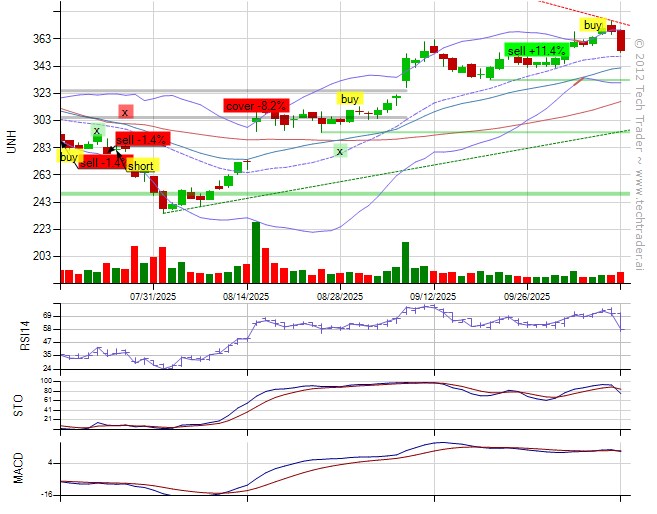657x514 pixels.
Task: Click the leftmost yellow 'buy' signal label
Action: coord(68,157)
